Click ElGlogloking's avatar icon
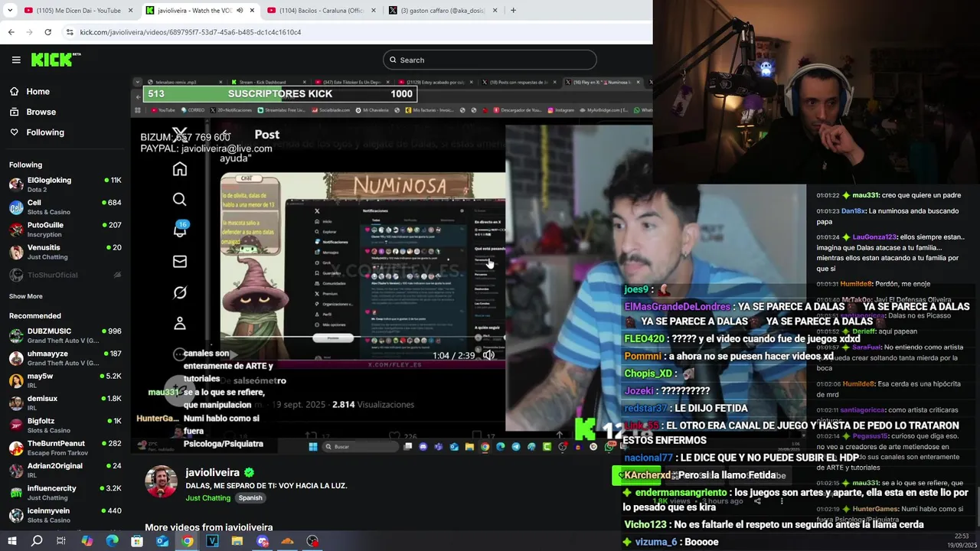The height and width of the screenshot is (551, 980). click(x=16, y=184)
